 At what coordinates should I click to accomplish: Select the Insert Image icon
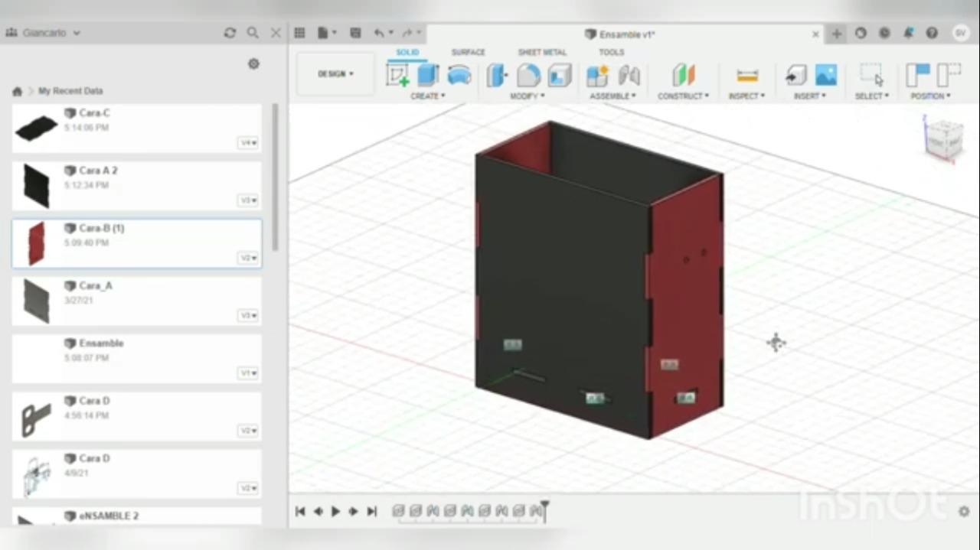point(826,75)
